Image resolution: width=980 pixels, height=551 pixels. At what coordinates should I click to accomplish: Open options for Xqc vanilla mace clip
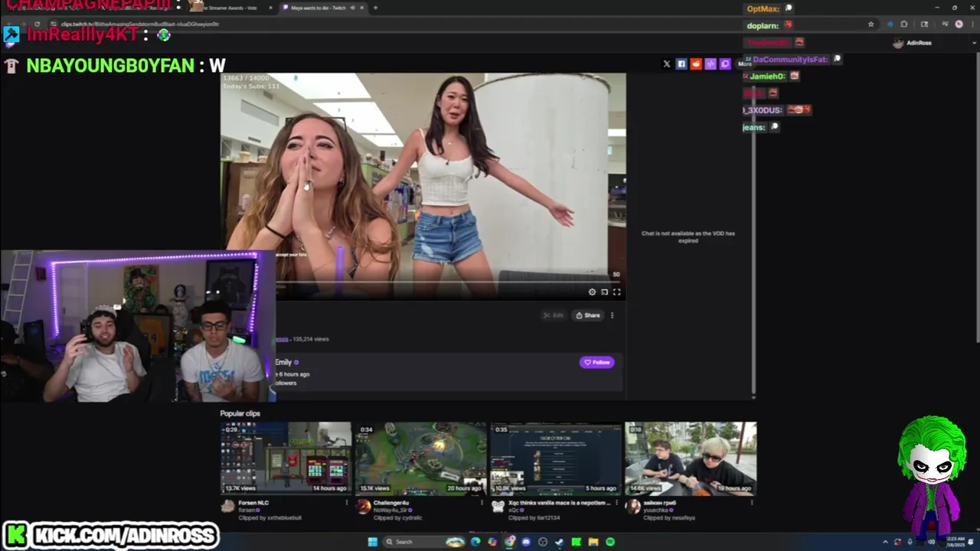[617, 503]
